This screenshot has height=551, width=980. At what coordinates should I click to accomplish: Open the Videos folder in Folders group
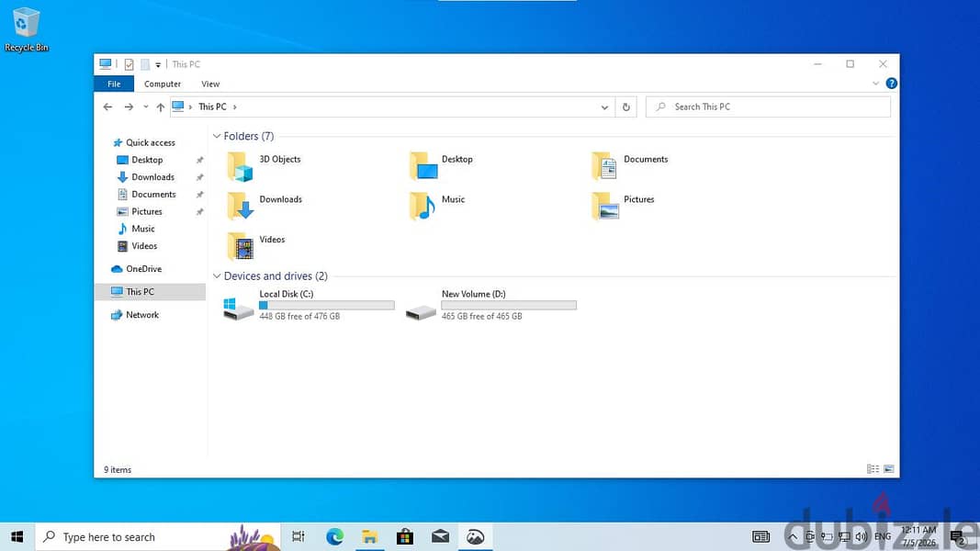coord(256,246)
